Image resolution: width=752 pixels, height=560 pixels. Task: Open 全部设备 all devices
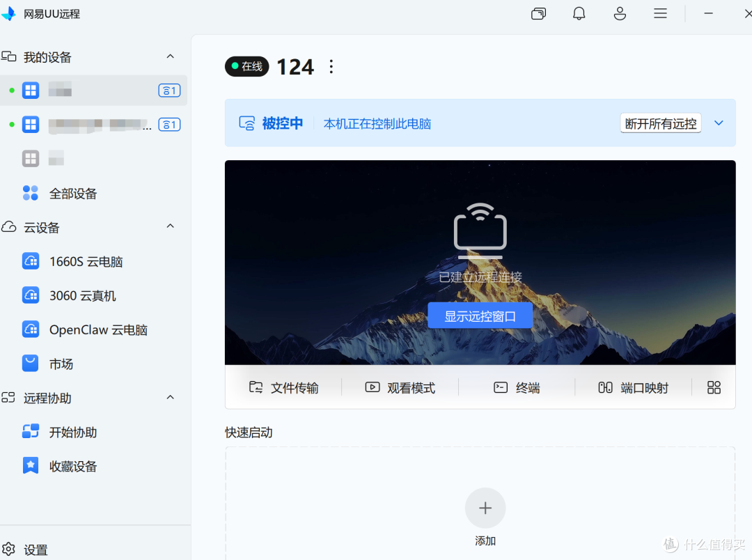tap(93, 194)
